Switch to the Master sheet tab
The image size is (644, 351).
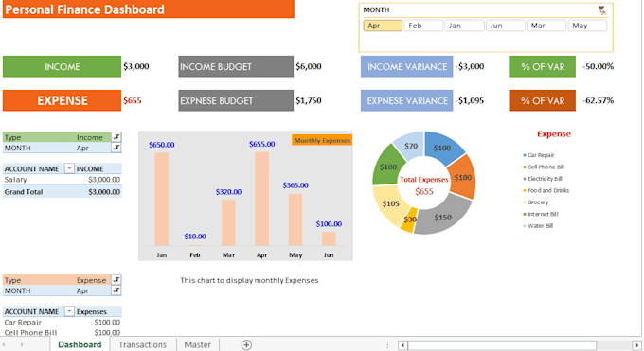click(x=198, y=344)
